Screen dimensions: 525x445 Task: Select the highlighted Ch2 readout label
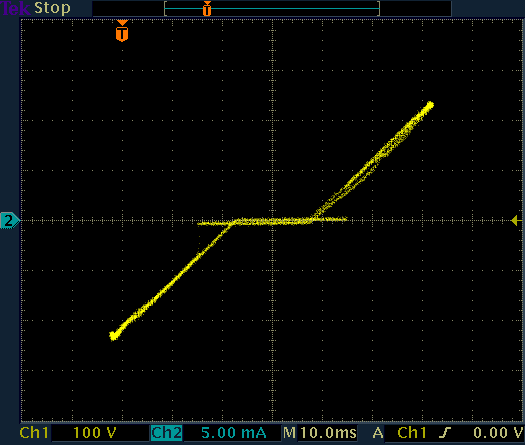166,433
